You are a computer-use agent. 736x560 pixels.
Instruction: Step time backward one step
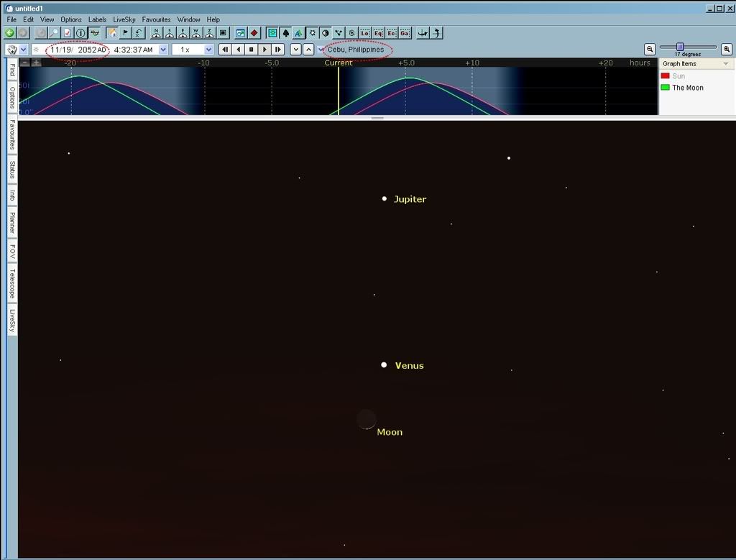tap(225, 50)
